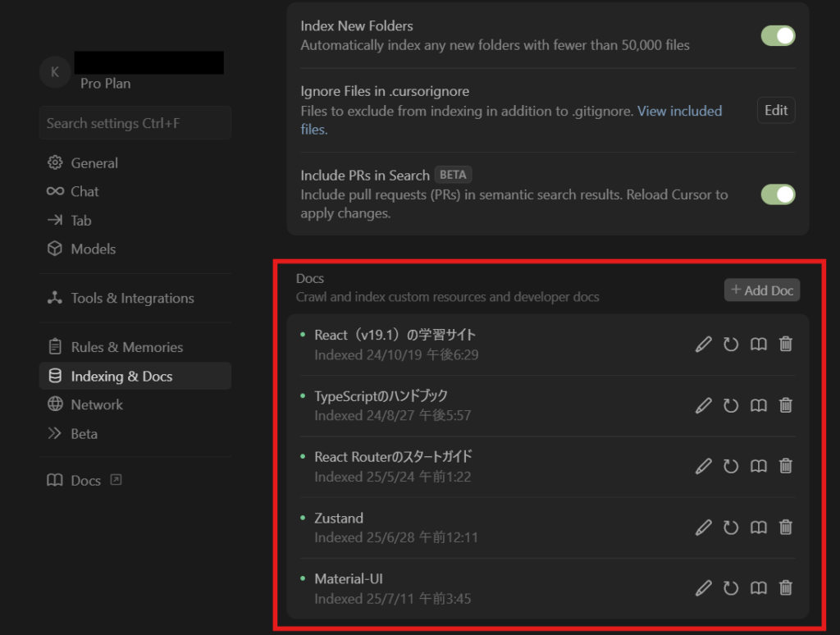Toggle Index New Folders switch
Screen dimensions: 840x635
click(778, 36)
